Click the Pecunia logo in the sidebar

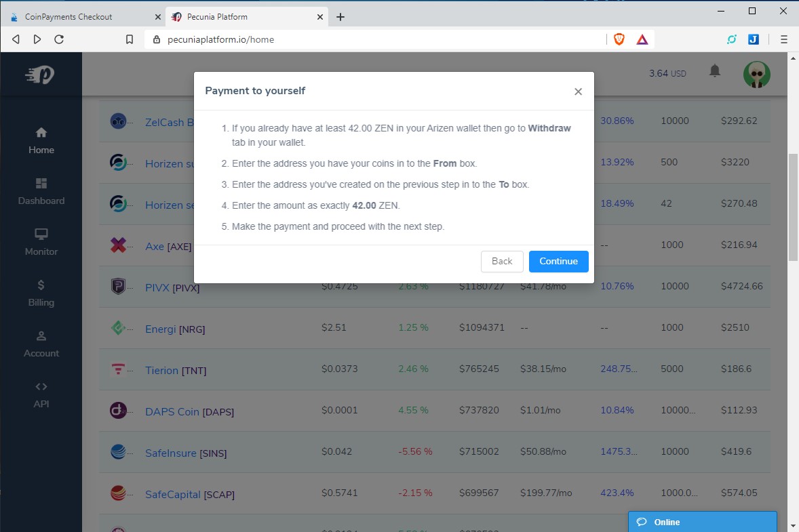pyautogui.click(x=40, y=75)
